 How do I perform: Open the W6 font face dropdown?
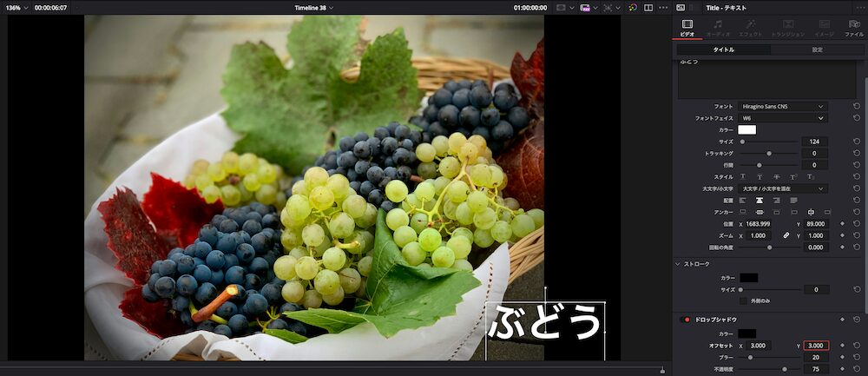click(783, 118)
